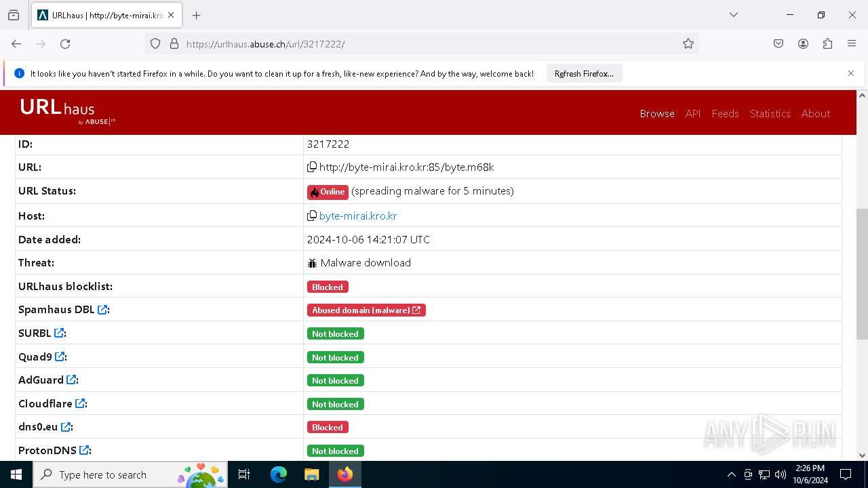Open a new tab with plus button

pyautogui.click(x=197, y=15)
